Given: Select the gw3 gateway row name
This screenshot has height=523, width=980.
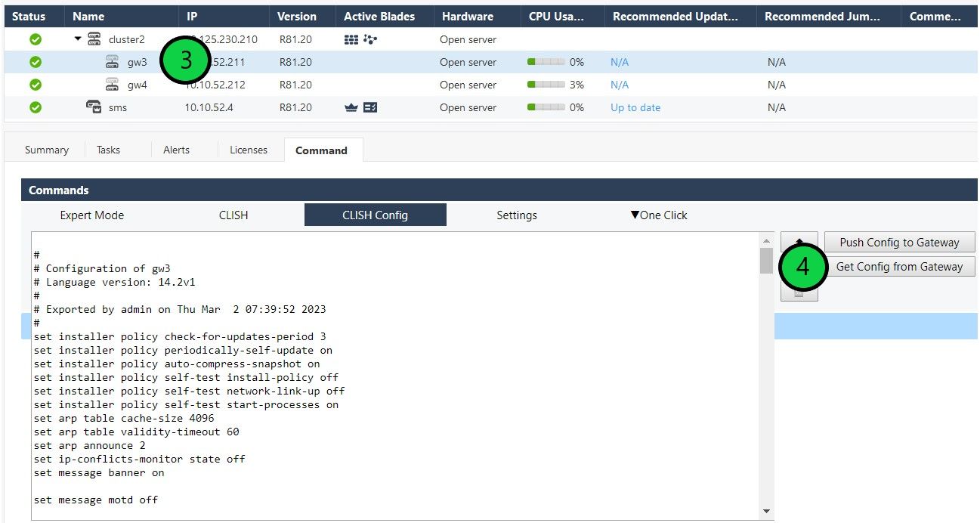Looking at the screenshot, I should coord(138,62).
